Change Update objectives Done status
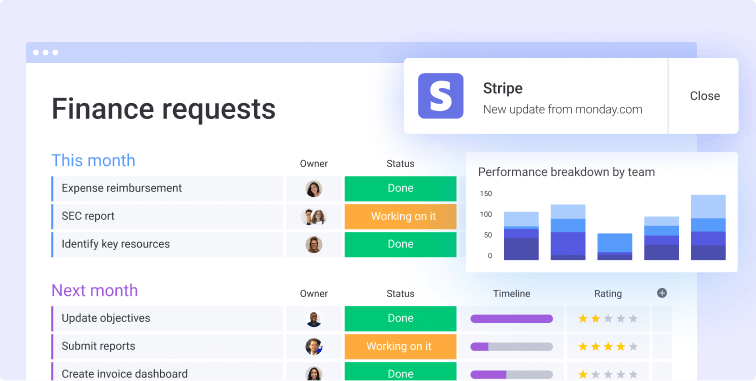Viewport: 756px width, 381px height. [400, 319]
